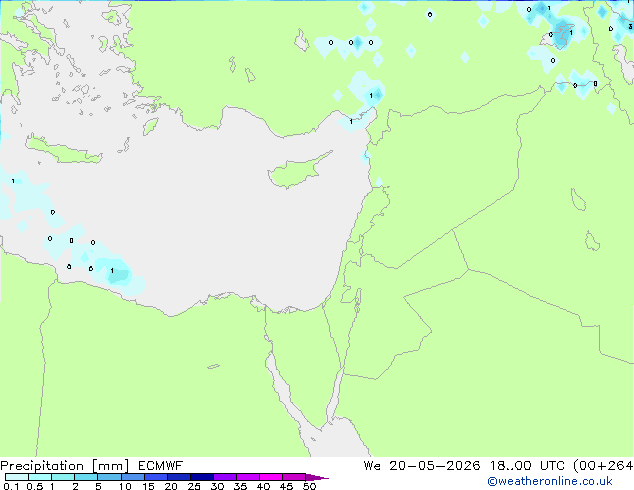Click the island of Cyprus on map
This screenshot has height=490, width=634.
297,171
